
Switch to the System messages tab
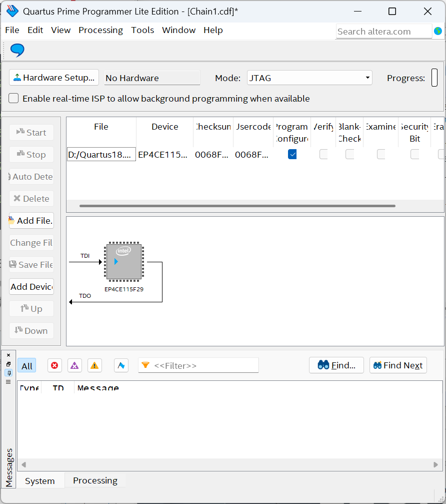(40, 481)
